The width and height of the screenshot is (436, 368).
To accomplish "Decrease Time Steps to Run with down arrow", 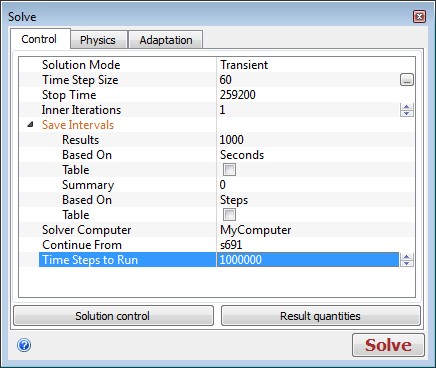I will pyautogui.click(x=406, y=263).
